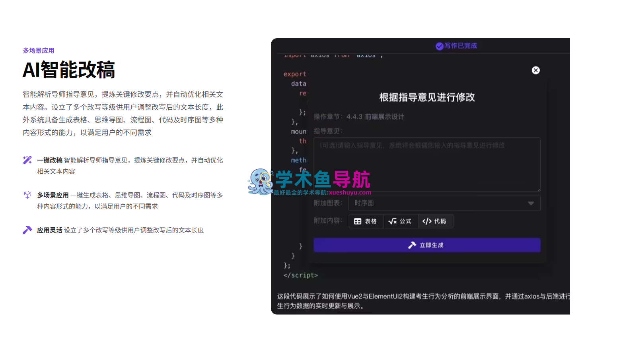Click the magic wand icon beside 一键改稿
Screen dimensions: 619x364
coord(27,160)
